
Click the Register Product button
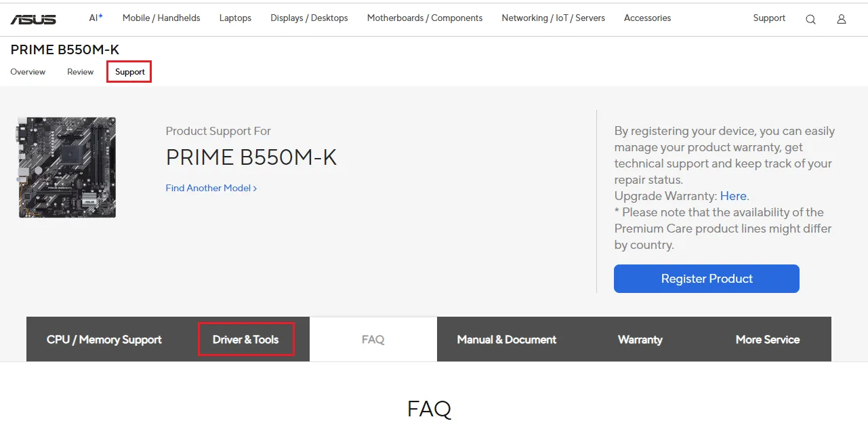tap(707, 279)
